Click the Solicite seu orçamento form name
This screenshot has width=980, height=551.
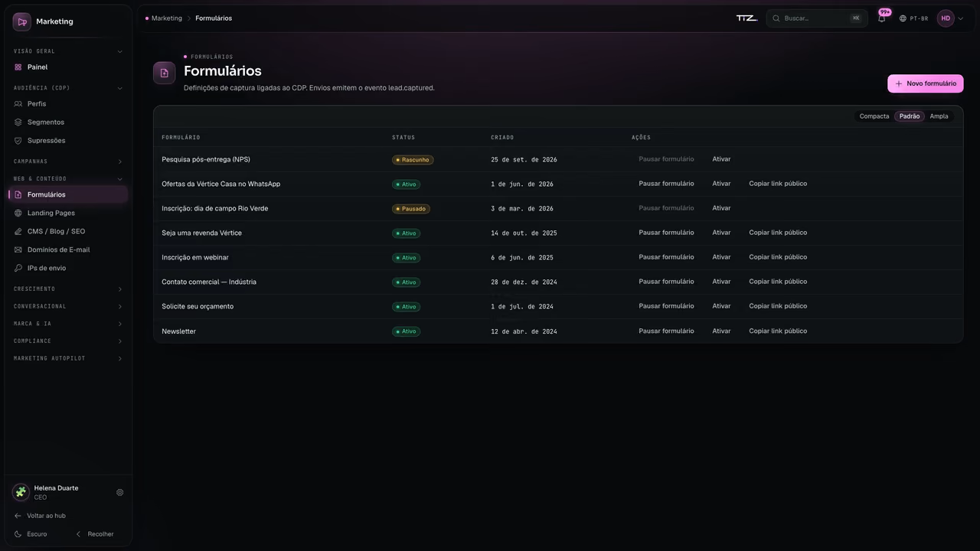[x=198, y=306]
